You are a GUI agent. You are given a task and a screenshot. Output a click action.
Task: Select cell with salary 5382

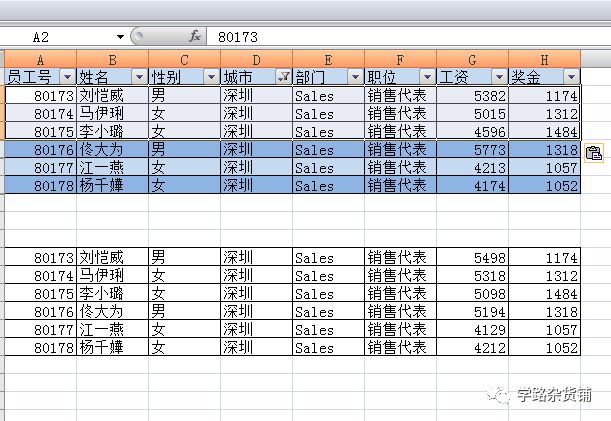tap(472, 95)
